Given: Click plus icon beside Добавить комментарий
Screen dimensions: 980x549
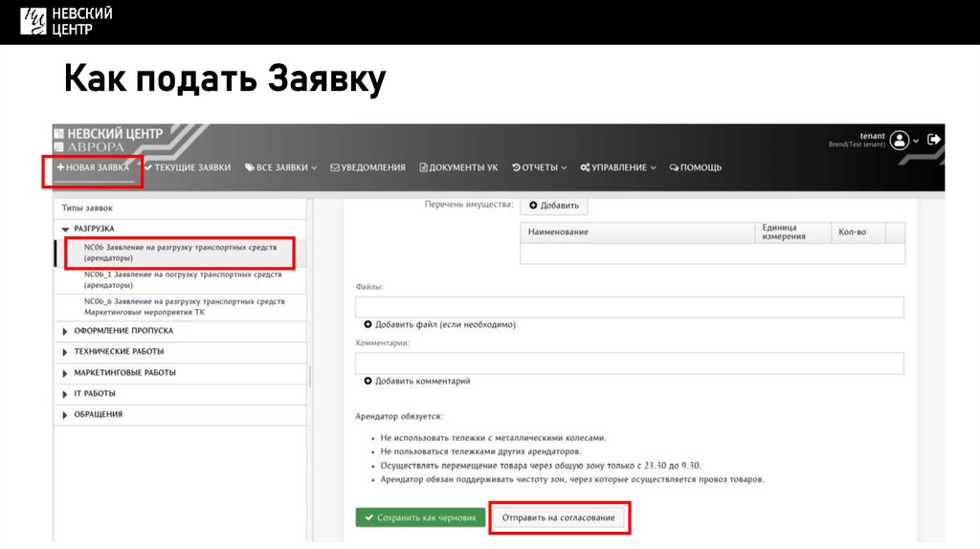Looking at the screenshot, I should pyautogui.click(x=368, y=381).
